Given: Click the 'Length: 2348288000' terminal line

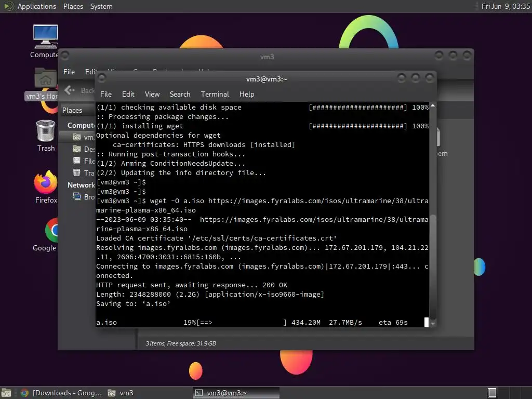Looking at the screenshot, I should pos(210,294).
